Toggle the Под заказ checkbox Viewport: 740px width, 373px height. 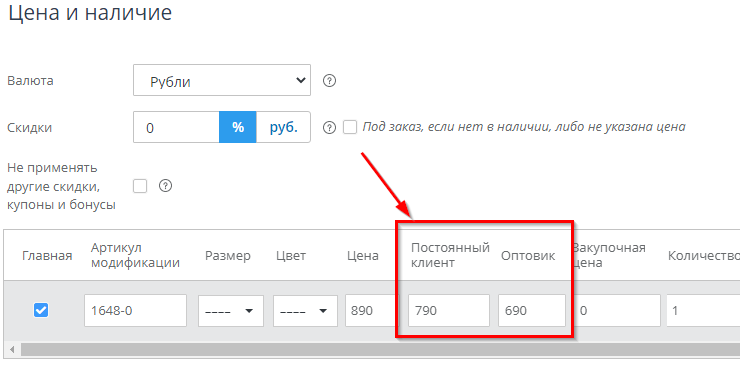350,127
